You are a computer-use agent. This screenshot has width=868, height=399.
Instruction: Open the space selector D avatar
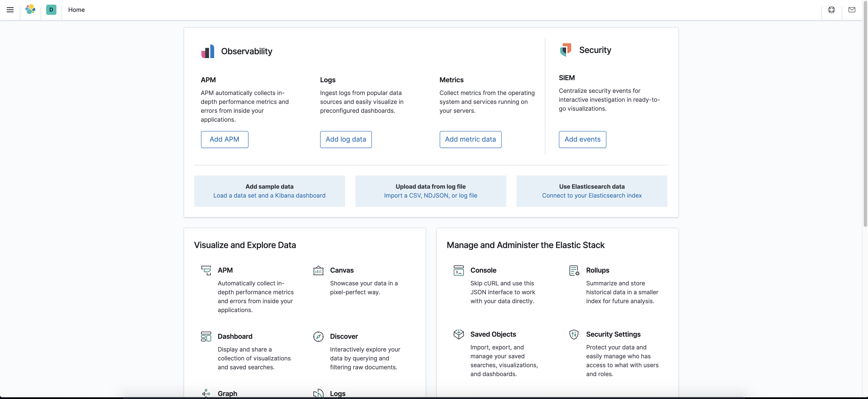pos(51,10)
